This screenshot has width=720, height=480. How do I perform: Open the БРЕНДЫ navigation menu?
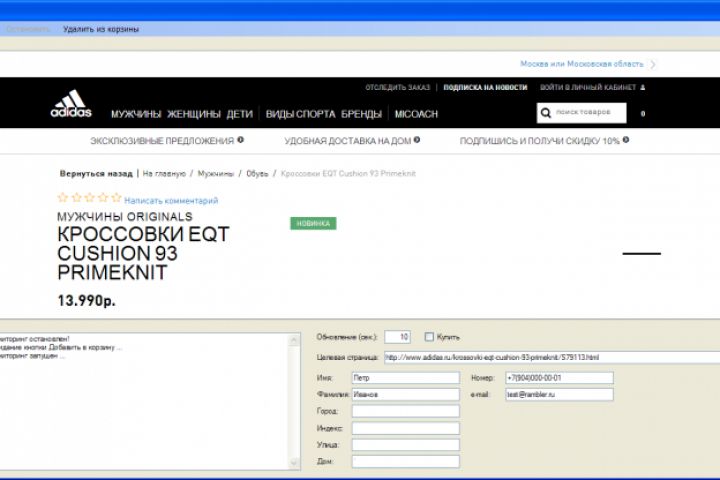(x=361, y=114)
